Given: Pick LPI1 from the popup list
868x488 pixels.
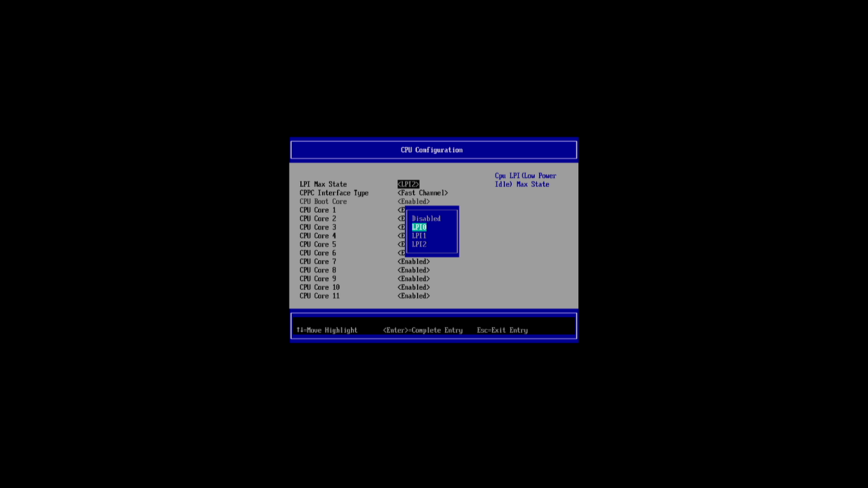Looking at the screenshot, I should (x=419, y=236).
